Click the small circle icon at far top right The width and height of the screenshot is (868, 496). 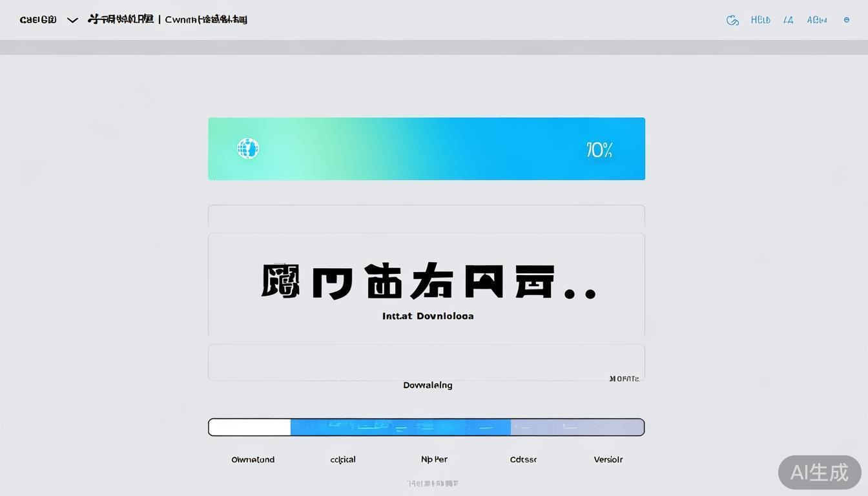(x=846, y=19)
